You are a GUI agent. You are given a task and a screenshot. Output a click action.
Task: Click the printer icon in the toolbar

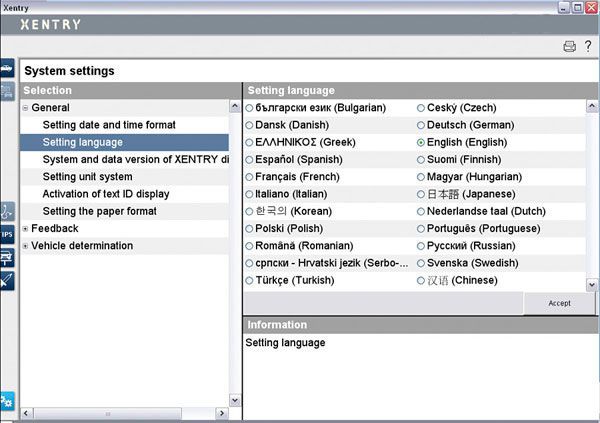tap(569, 47)
